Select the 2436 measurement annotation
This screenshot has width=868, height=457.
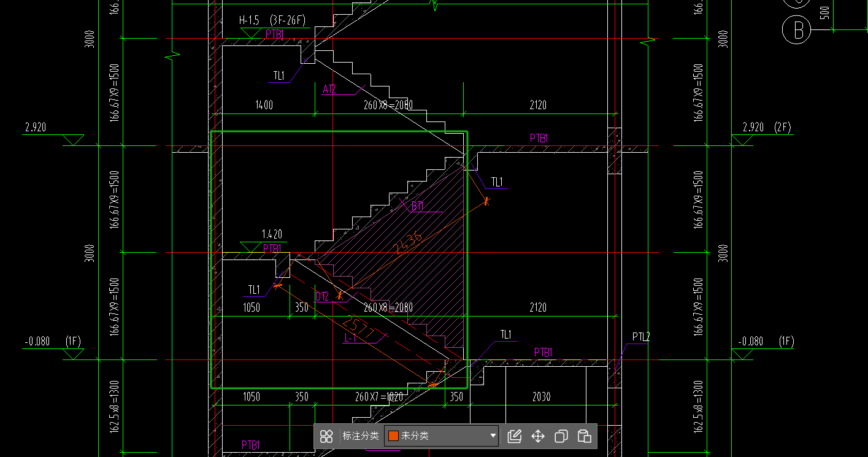(408, 242)
